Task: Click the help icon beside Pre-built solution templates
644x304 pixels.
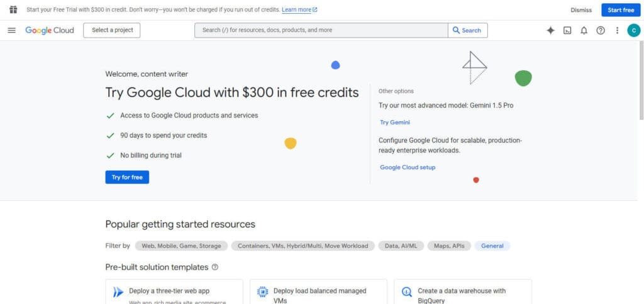Action: 215,267
